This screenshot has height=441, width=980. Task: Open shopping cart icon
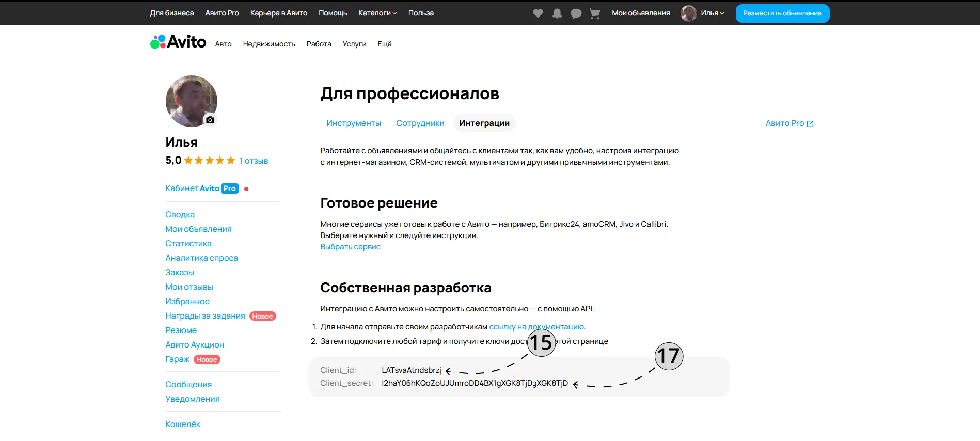(595, 13)
